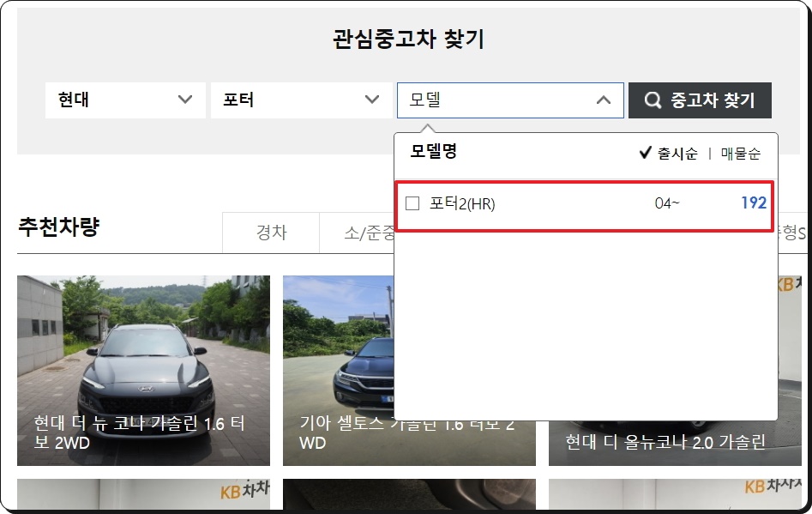Open the 포터 model-group dropdown
The image size is (812, 514).
(x=302, y=100)
